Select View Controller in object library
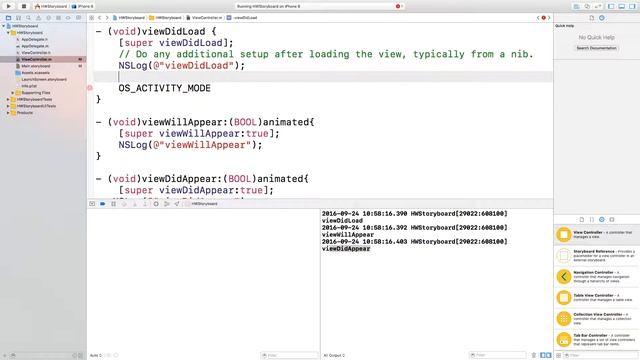Image resolution: width=640 pixels, height=360 pixels. point(597,235)
